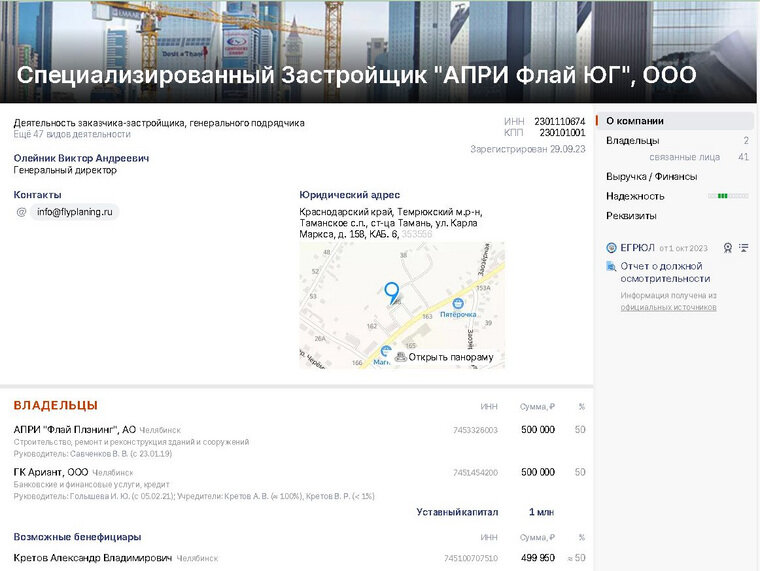
Task: Click the address map thumbnail
Action: point(402,305)
